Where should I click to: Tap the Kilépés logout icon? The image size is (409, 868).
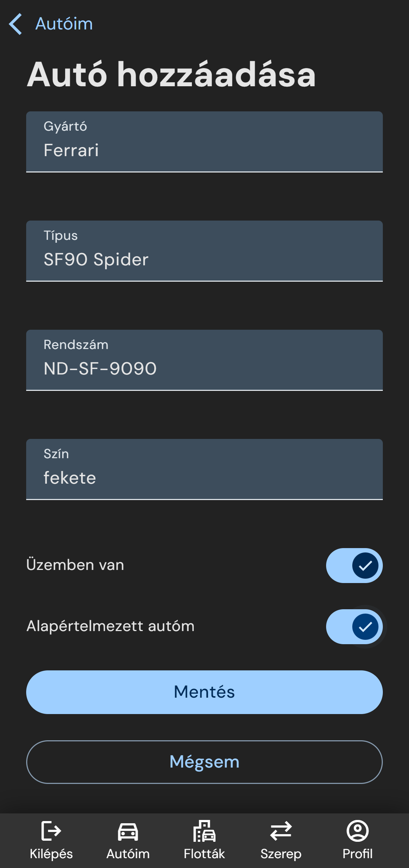(x=51, y=831)
